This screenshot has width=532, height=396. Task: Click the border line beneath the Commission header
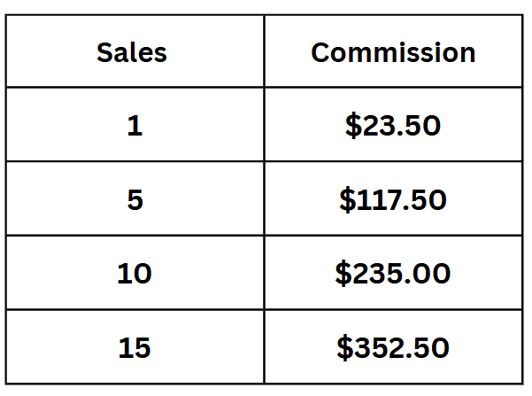[x=393, y=87]
